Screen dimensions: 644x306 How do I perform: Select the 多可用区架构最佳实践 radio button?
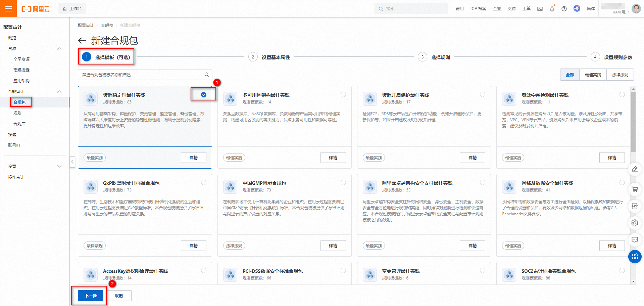(x=343, y=94)
